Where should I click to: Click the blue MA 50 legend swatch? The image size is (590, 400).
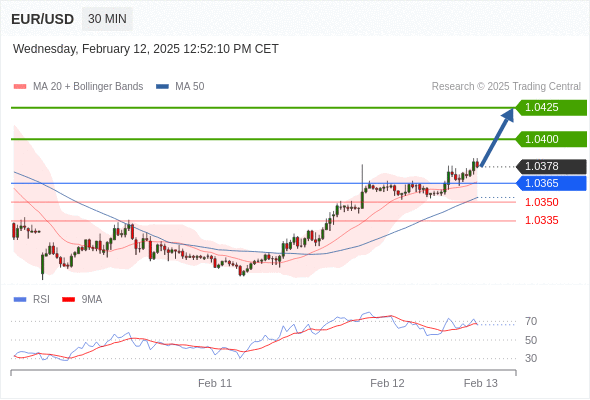tap(162, 87)
